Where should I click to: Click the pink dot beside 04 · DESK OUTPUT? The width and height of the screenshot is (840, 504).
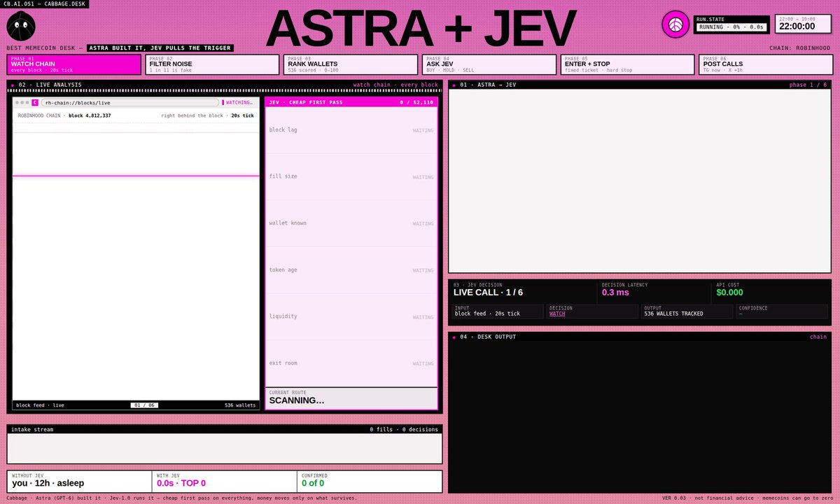(x=454, y=337)
